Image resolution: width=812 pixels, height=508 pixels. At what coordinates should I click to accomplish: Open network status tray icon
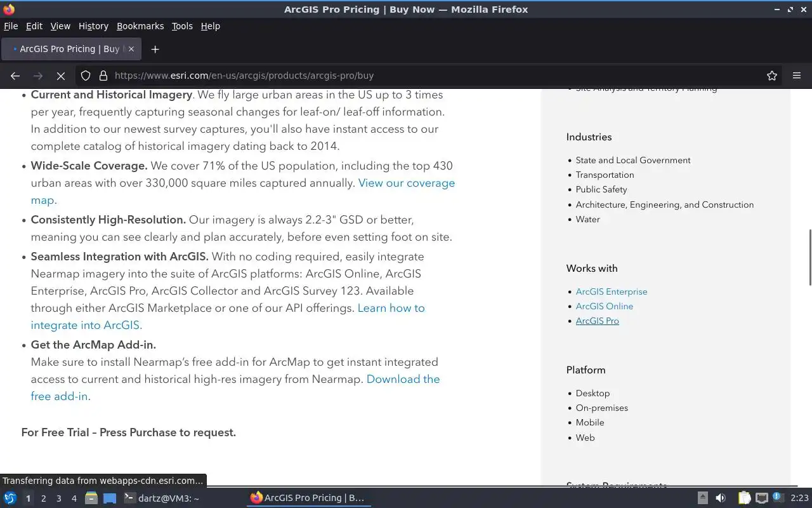tap(762, 498)
